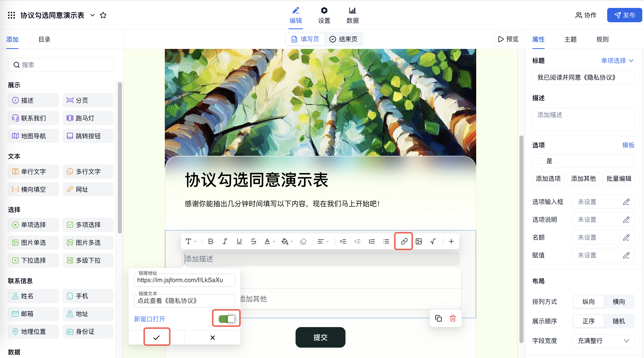Select the 结束页 page tab
The height and width of the screenshot is (358, 644).
(x=343, y=39)
